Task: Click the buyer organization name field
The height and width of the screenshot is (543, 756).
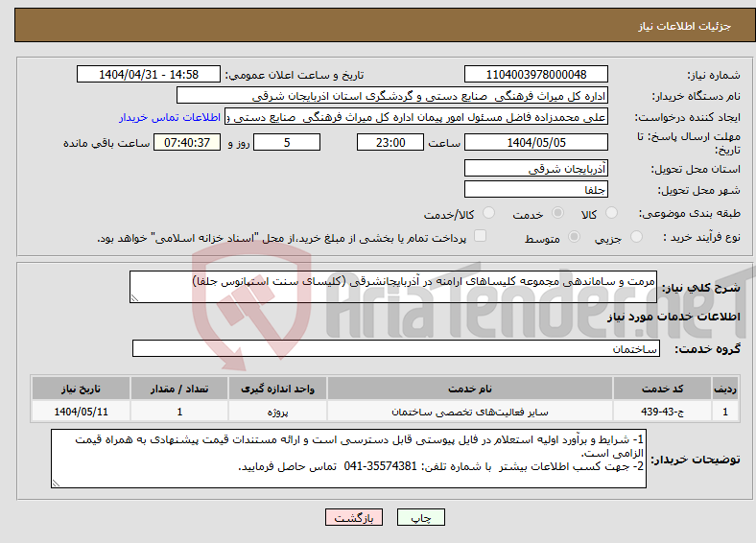Action: [x=392, y=96]
